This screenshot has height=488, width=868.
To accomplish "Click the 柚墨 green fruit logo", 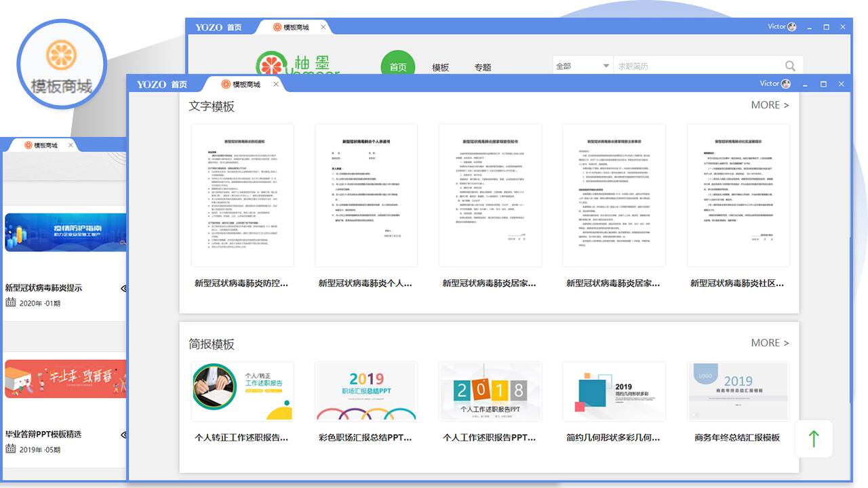I will (x=271, y=65).
